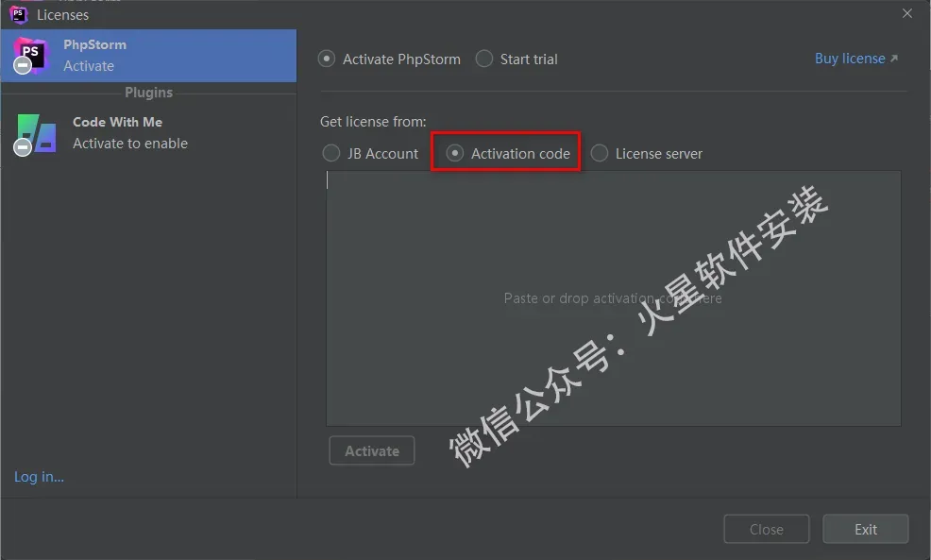Image resolution: width=931 pixels, height=560 pixels.
Task: Click the 'Get license from:' label
Action: coord(373,122)
